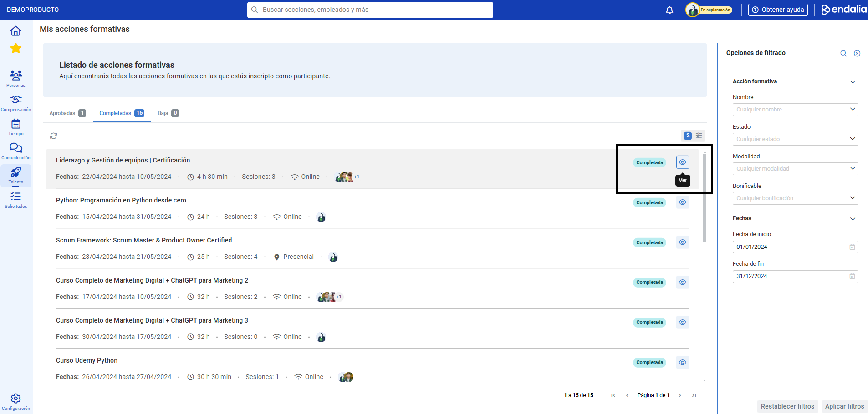Viewport: 868px width, 414px height.
Task: Open the Comunicación section
Action: [16, 151]
